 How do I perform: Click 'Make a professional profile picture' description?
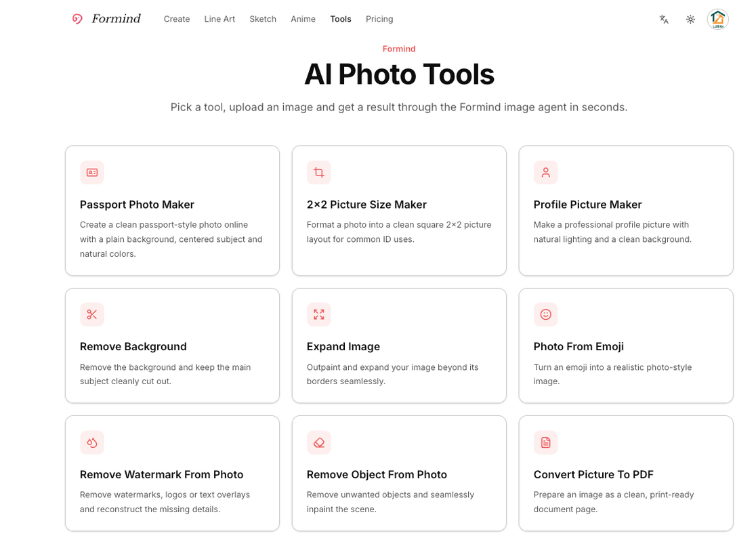612,232
